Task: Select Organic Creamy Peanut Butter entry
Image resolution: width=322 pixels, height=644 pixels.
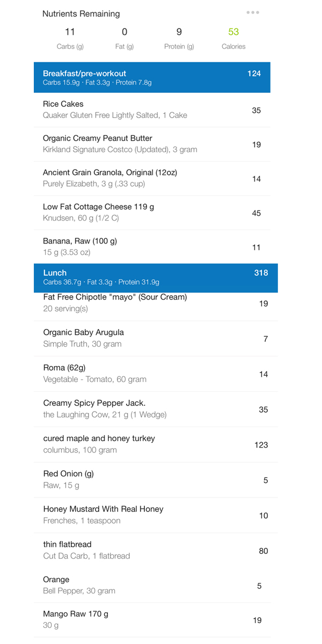Action: tap(152, 144)
